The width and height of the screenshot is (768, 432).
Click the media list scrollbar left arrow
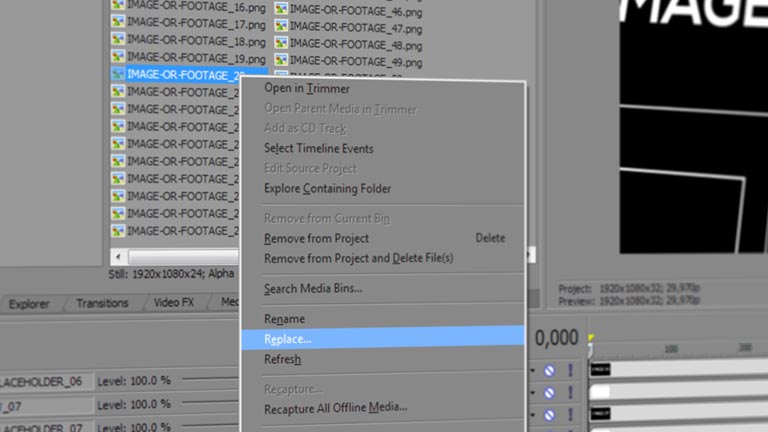118,256
